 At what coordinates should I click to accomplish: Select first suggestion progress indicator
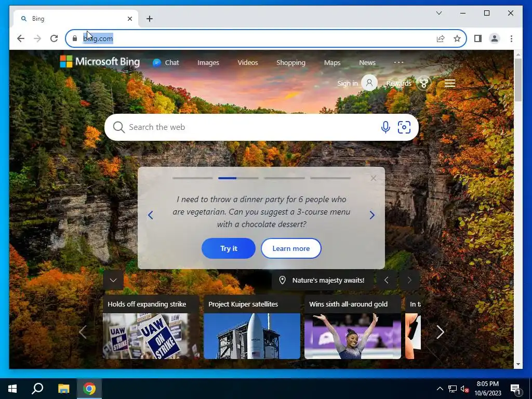[x=192, y=178]
